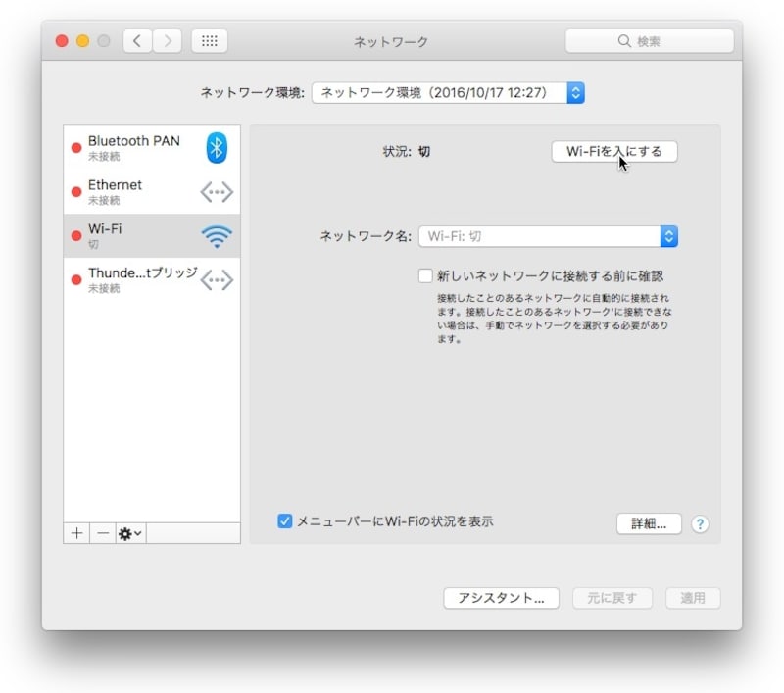The width and height of the screenshot is (784, 693).
Task: Click the アシスタント button
Action: pyautogui.click(x=501, y=598)
